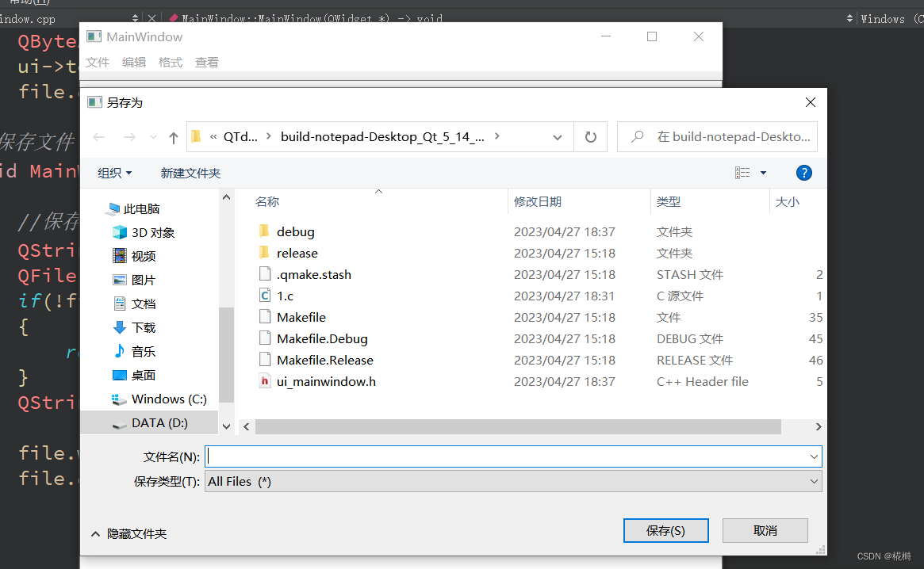Open the 查看 menu
The width and height of the screenshot is (924, 569).
(x=206, y=62)
